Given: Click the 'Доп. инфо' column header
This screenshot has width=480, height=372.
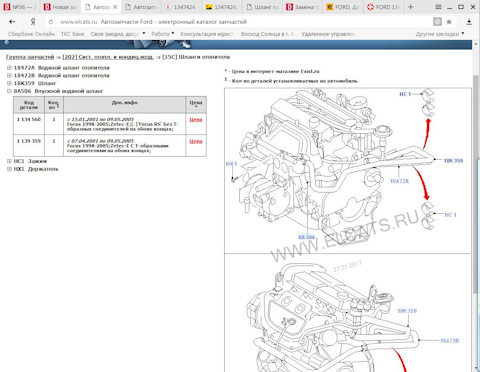Looking at the screenshot, I should click(125, 105).
